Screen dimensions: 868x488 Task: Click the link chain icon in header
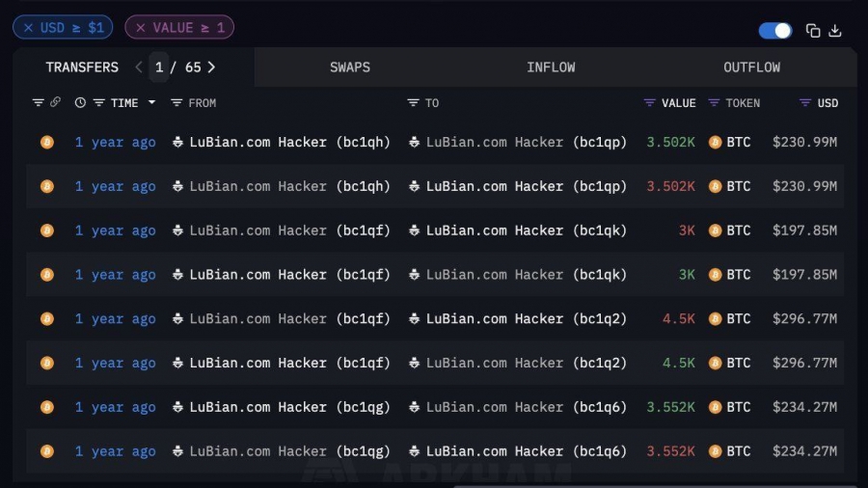55,102
